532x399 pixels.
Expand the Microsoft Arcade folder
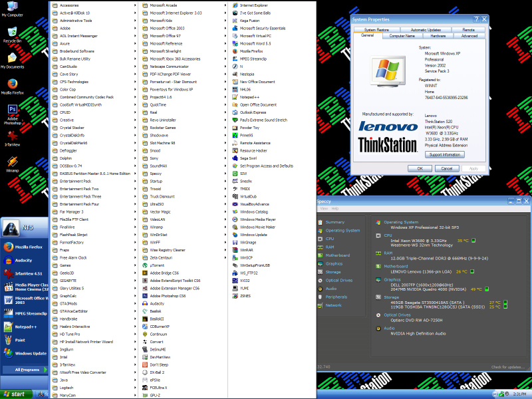point(184,5)
